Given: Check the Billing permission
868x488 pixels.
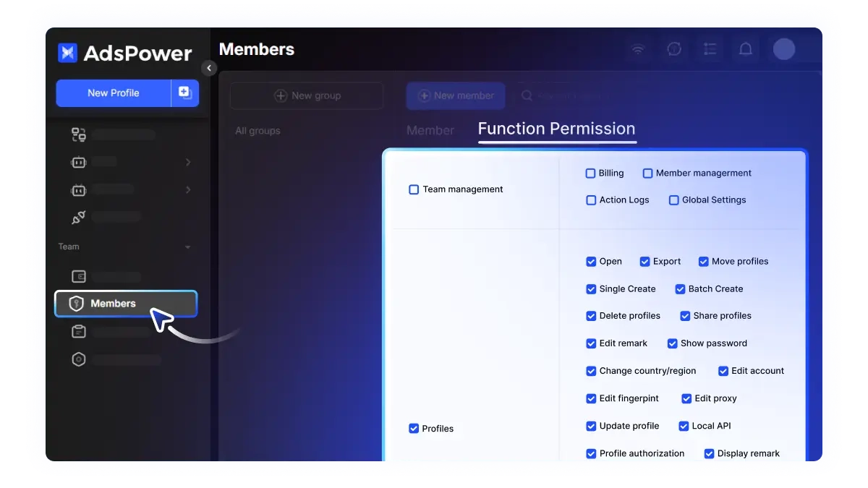Looking at the screenshot, I should click(x=590, y=174).
